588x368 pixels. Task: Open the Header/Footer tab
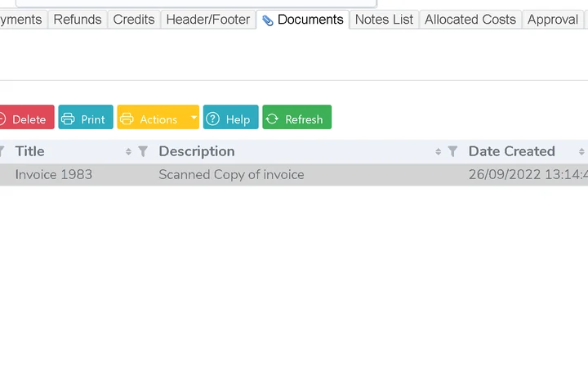(208, 20)
